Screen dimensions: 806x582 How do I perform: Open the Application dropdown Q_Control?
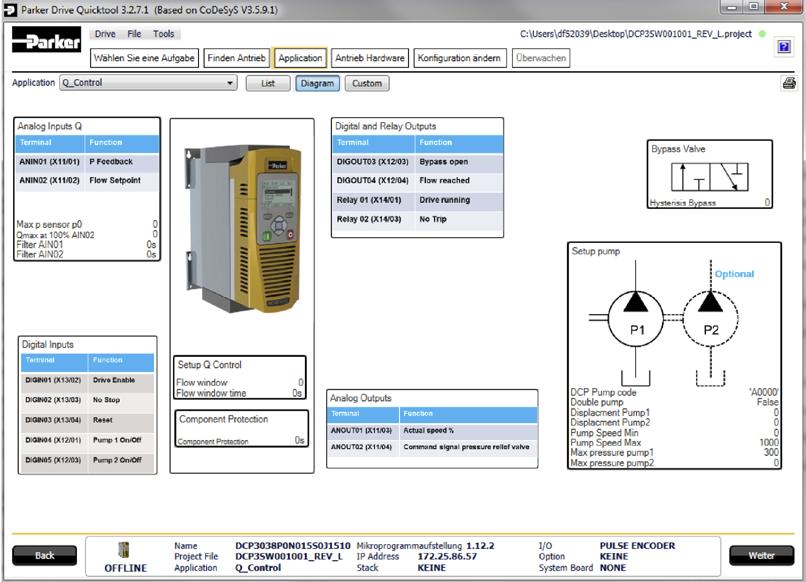tap(149, 83)
